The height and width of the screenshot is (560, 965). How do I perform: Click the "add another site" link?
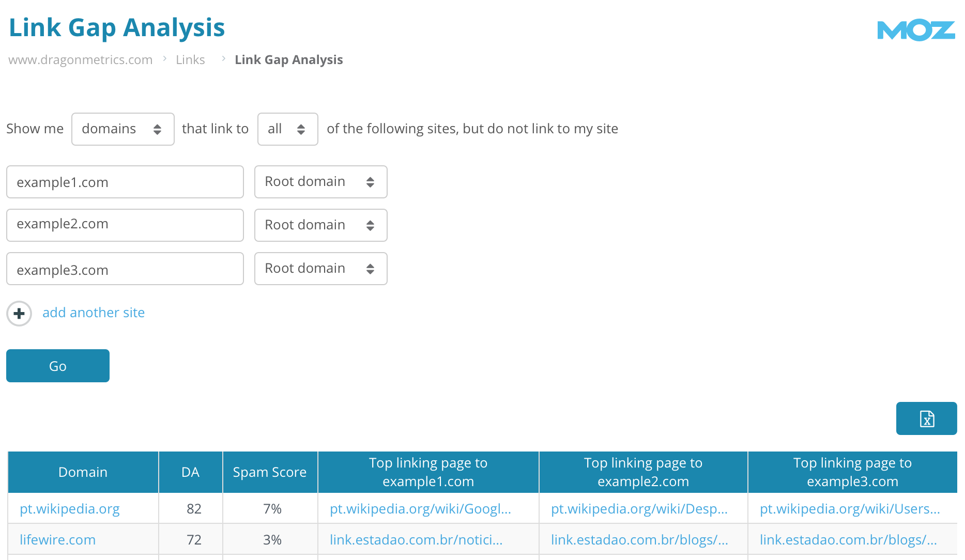tap(94, 313)
